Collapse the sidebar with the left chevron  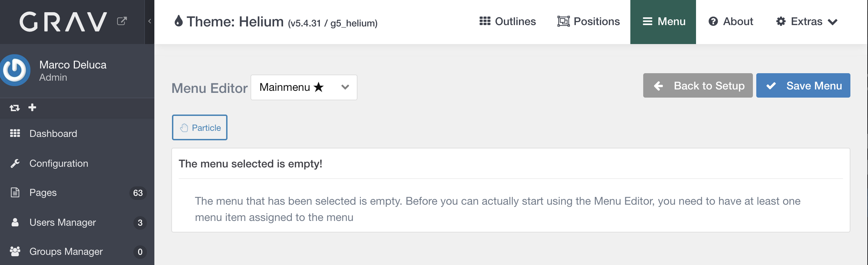150,20
